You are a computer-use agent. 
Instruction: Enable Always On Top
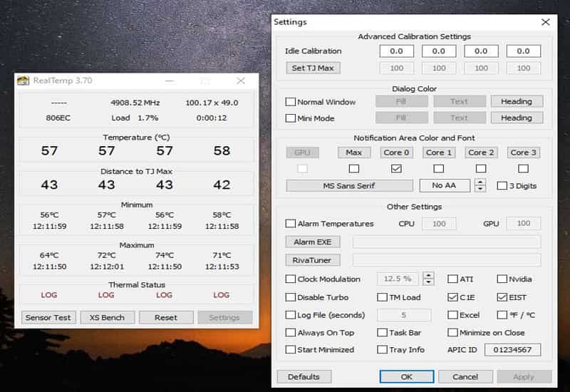click(291, 332)
